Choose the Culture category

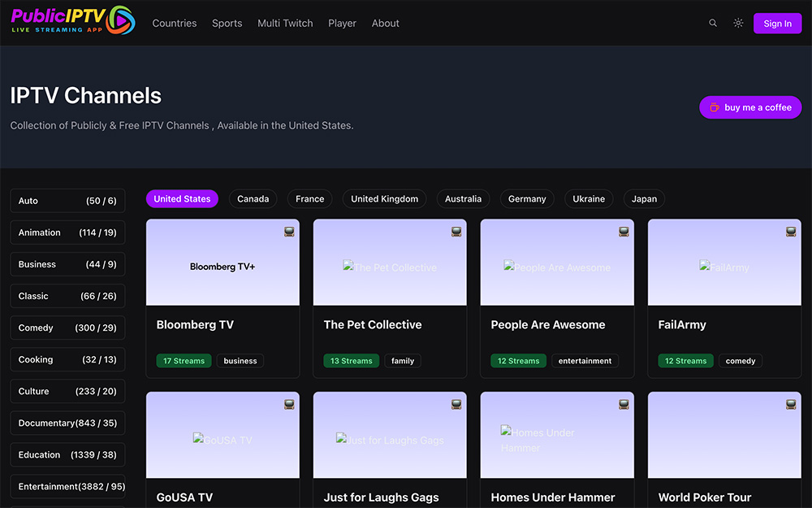[x=68, y=392]
